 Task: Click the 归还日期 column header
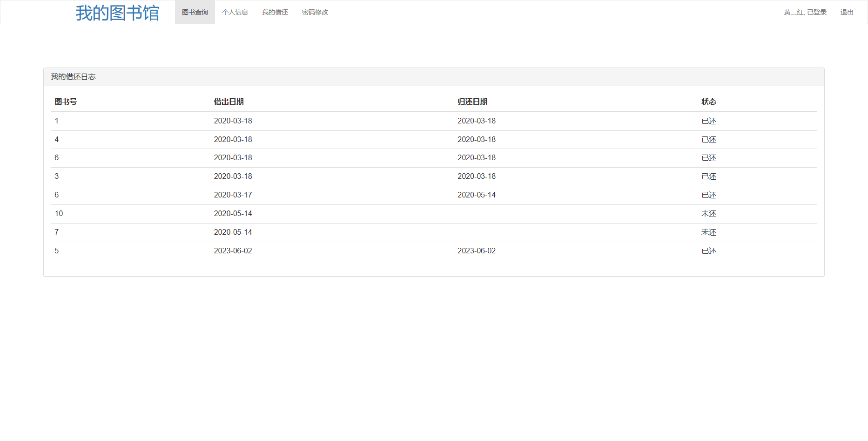click(x=472, y=102)
